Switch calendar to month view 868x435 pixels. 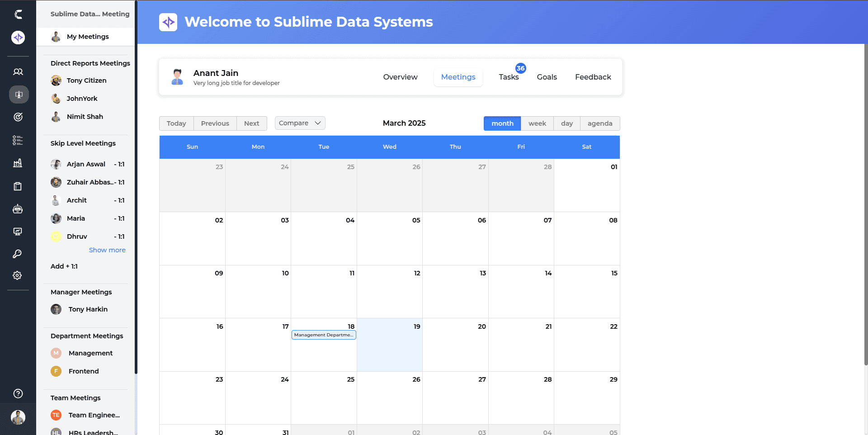click(x=502, y=123)
